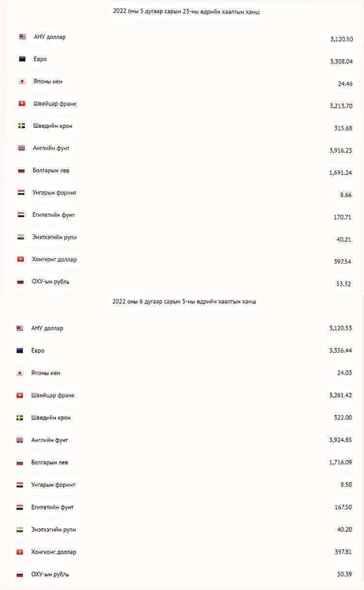Image resolution: width=364 pixels, height=590 pixels.
Task: Click the Swedish flag in the June 5 table
Action: pyautogui.click(x=20, y=418)
